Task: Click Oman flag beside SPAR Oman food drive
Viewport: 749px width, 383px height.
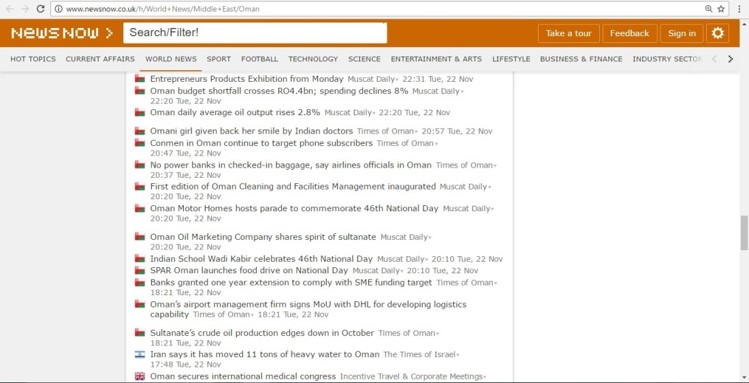Action: (x=139, y=270)
